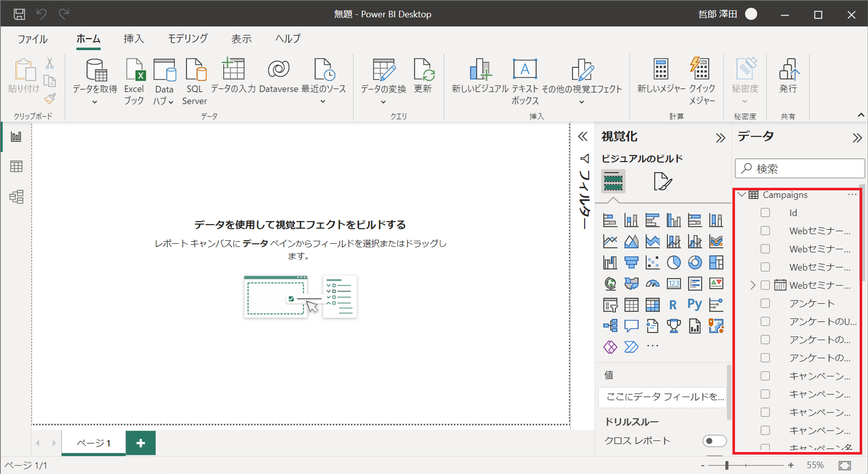868x474 pixels.
Task: Select the donut chart visual
Action: click(695, 262)
